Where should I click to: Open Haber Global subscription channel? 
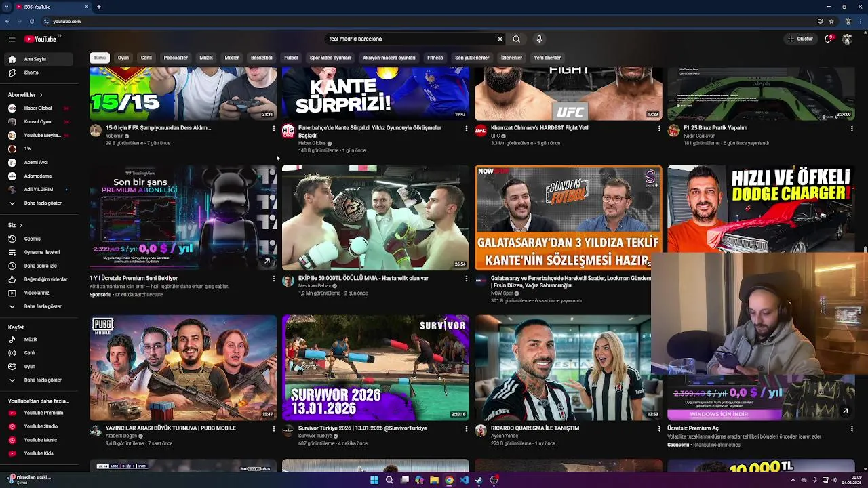click(x=37, y=108)
